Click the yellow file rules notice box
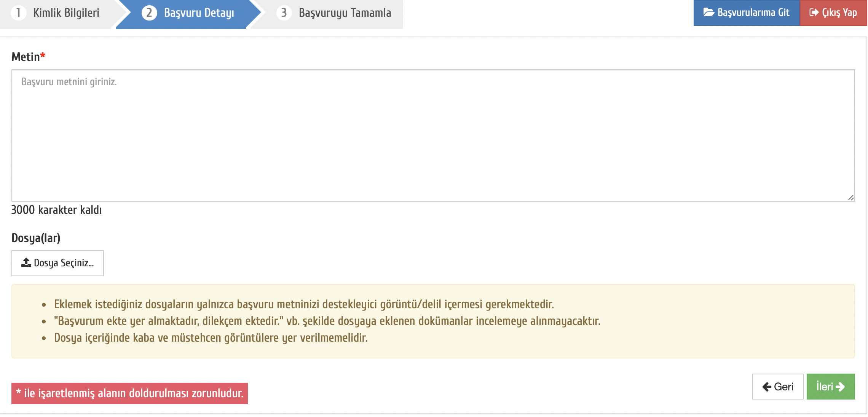Viewport: 868px width, 417px height. (433, 321)
